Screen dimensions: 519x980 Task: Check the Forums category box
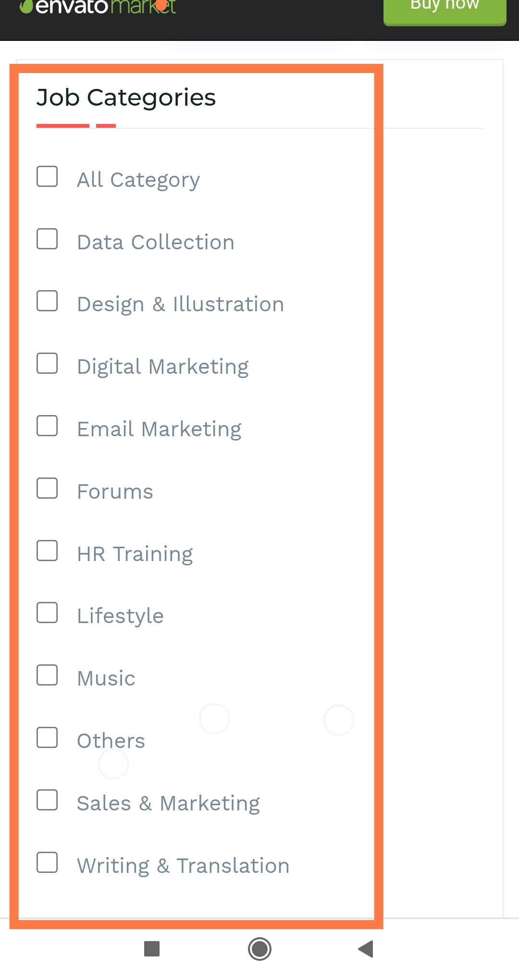tap(47, 488)
